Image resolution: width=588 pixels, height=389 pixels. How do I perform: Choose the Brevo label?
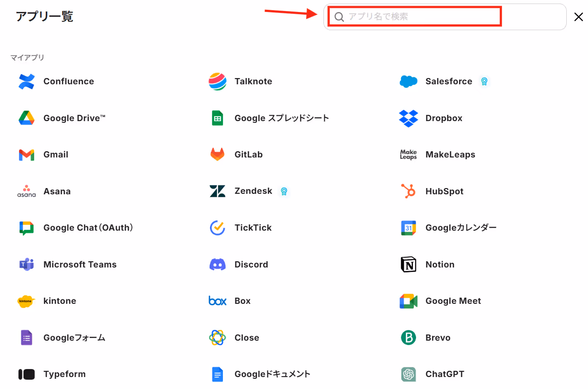(438, 338)
